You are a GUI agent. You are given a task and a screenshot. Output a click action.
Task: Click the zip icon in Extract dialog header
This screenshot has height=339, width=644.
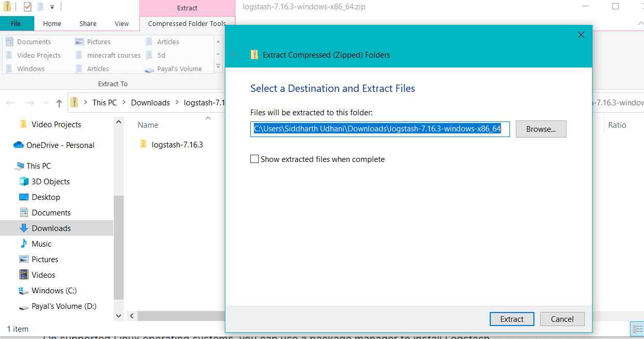point(254,55)
